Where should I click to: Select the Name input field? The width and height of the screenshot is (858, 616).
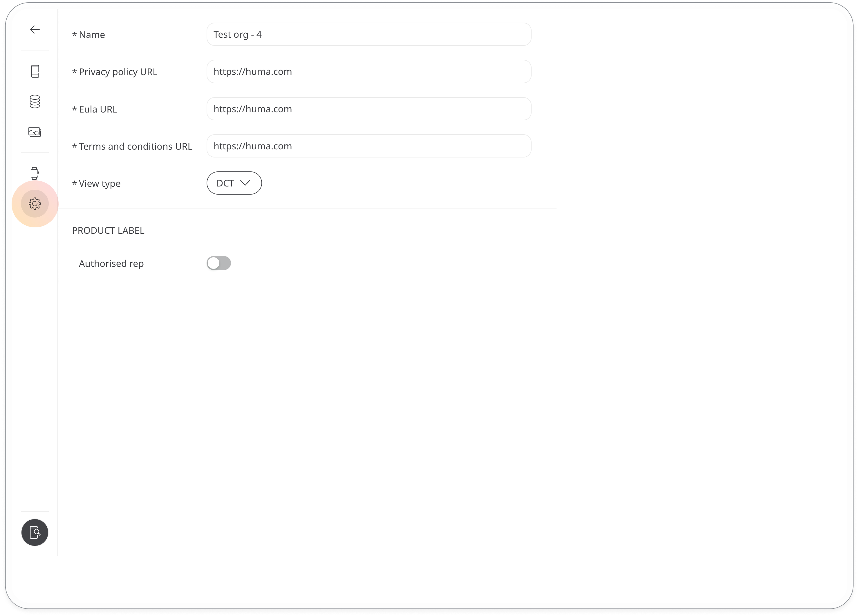[369, 34]
